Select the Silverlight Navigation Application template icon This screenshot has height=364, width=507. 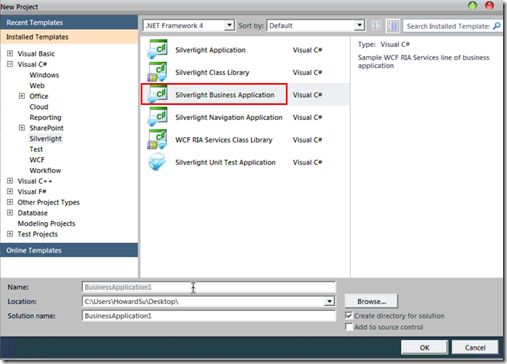pyautogui.click(x=157, y=117)
